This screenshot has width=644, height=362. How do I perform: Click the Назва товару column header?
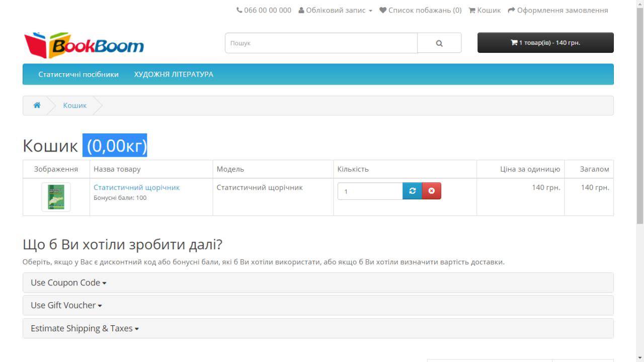[117, 169]
